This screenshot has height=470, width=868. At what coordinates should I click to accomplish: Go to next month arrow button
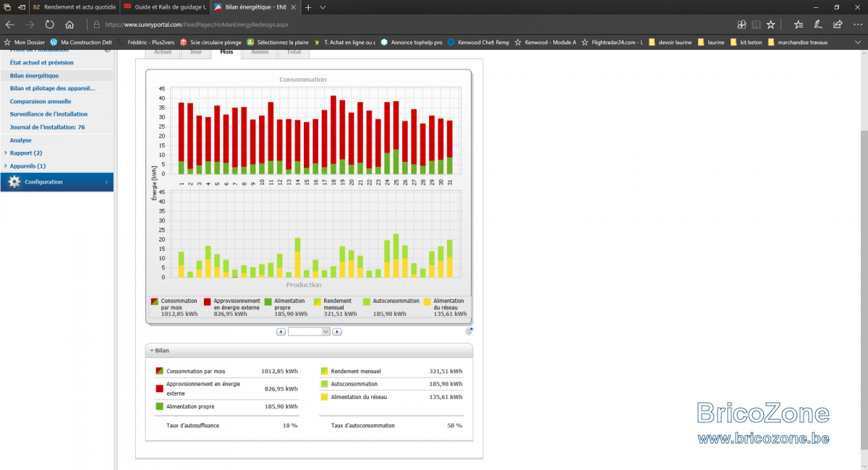[x=337, y=332]
